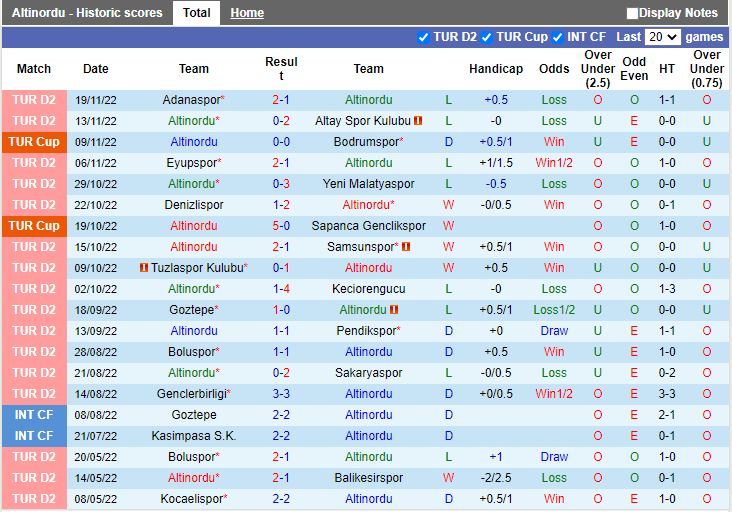
Task: Click the red card icon beside Samsunspor
Action: (x=406, y=247)
